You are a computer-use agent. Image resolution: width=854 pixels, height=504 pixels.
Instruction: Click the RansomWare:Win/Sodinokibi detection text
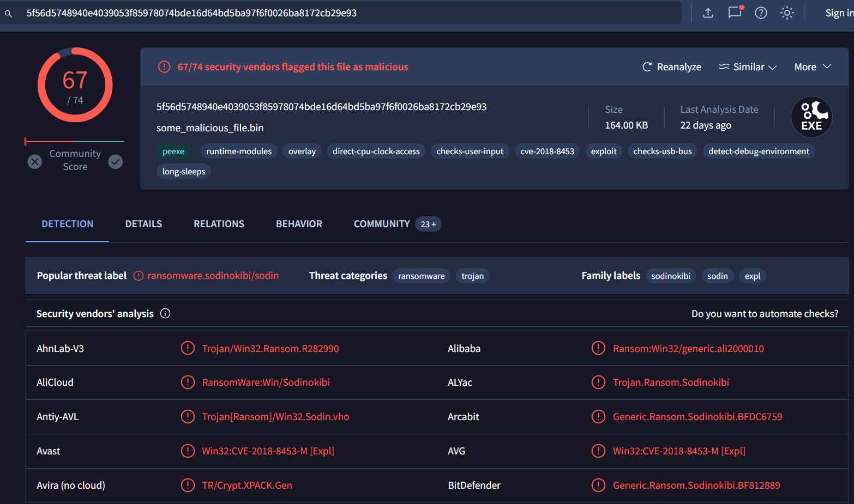tap(266, 382)
